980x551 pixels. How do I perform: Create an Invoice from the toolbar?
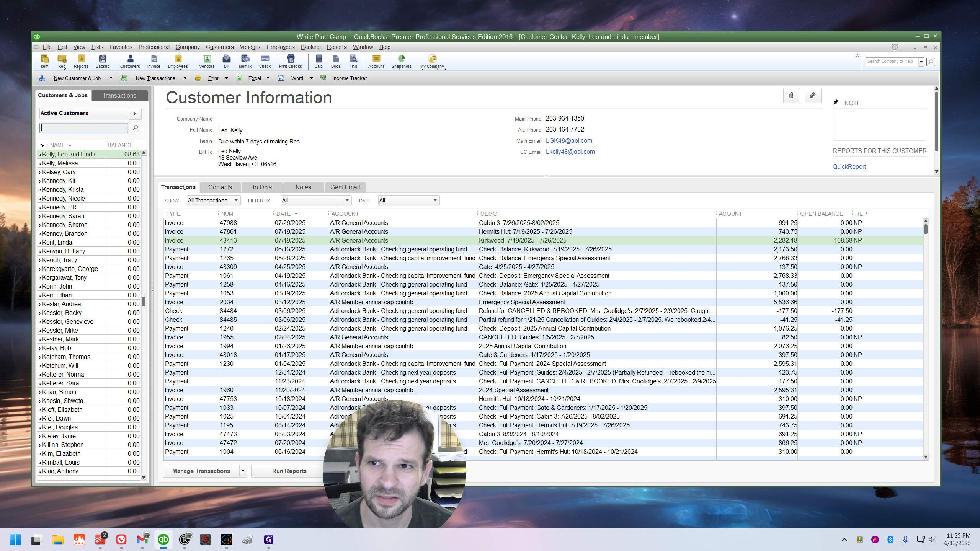[154, 61]
